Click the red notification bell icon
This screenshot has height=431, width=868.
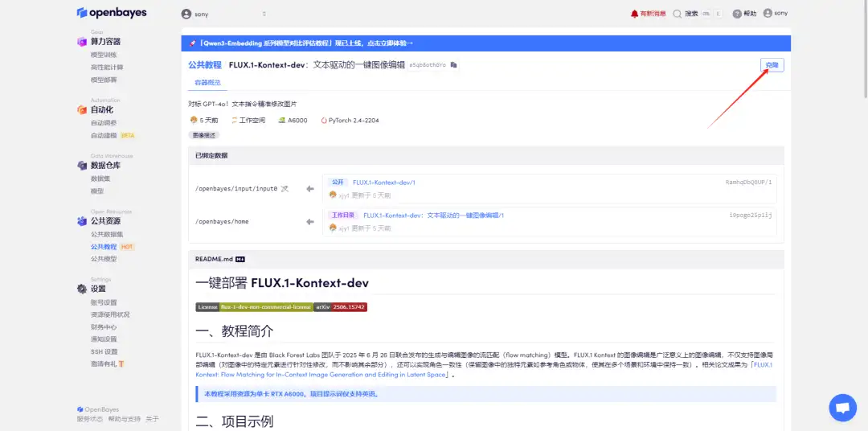(x=634, y=14)
